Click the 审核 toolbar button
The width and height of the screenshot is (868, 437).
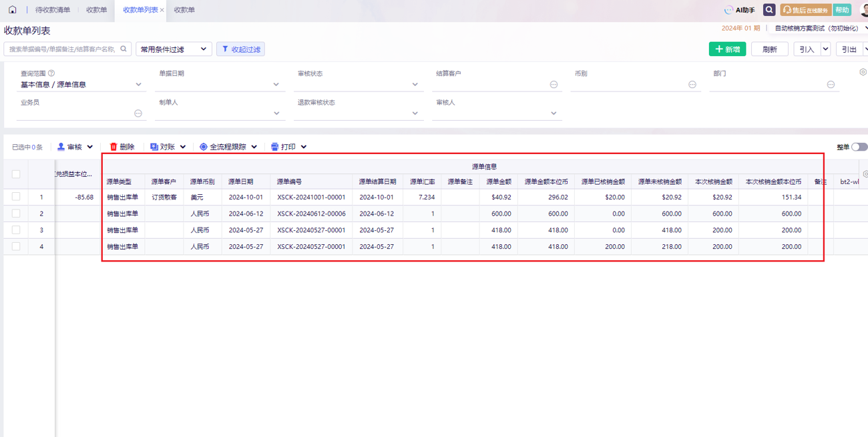click(69, 147)
